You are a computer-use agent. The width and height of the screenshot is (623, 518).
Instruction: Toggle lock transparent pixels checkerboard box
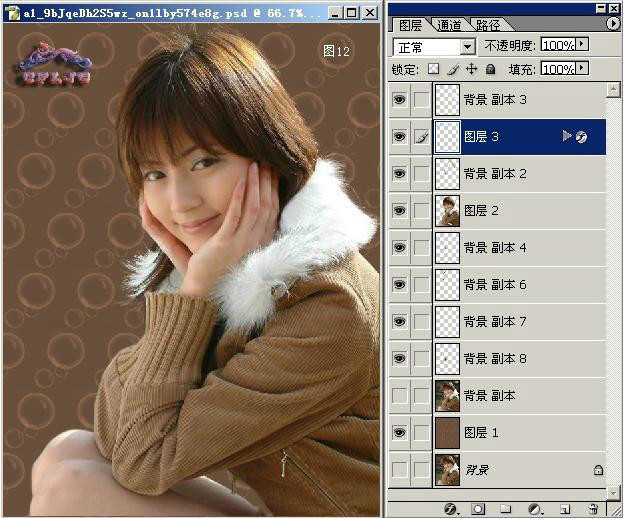point(433,70)
